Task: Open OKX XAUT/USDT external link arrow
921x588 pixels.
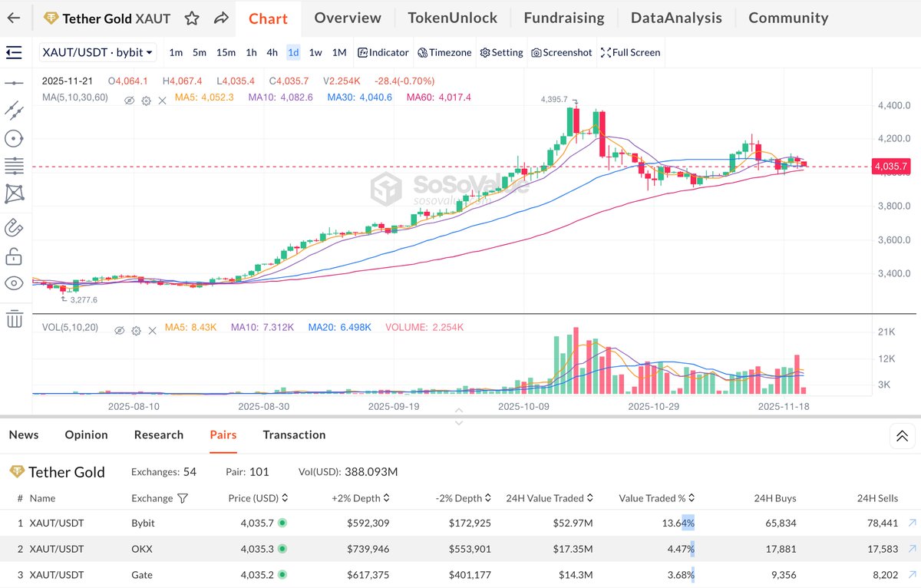Action: pyautogui.click(x=912, y=549)
